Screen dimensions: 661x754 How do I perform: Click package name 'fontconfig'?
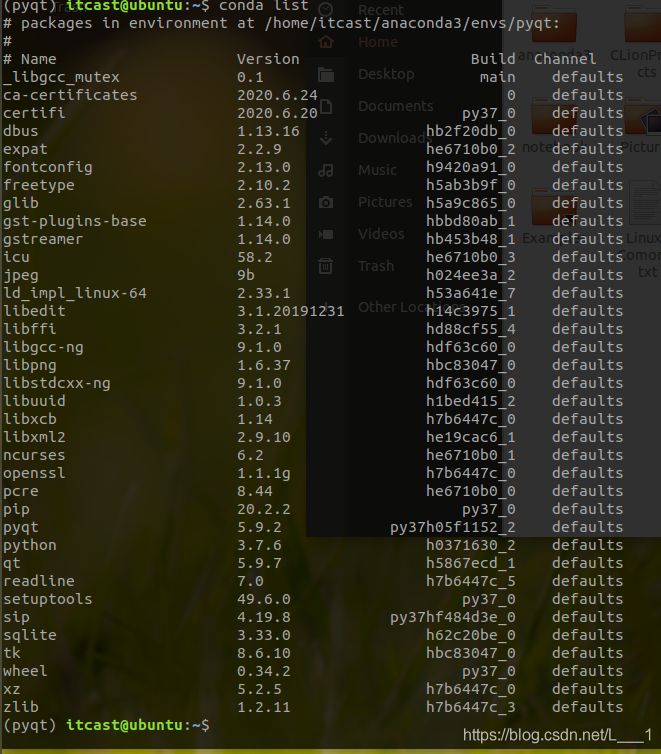pyautogui.click(x=48, y=167)
